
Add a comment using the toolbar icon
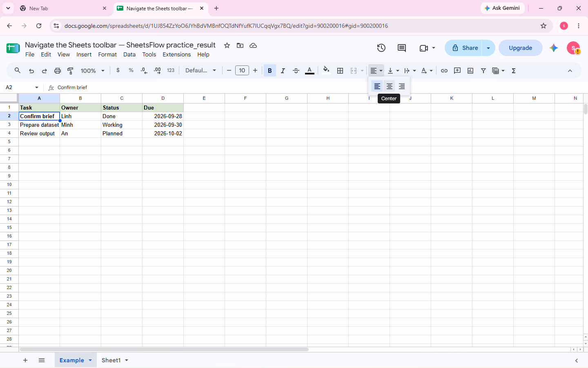click(457, 71)
